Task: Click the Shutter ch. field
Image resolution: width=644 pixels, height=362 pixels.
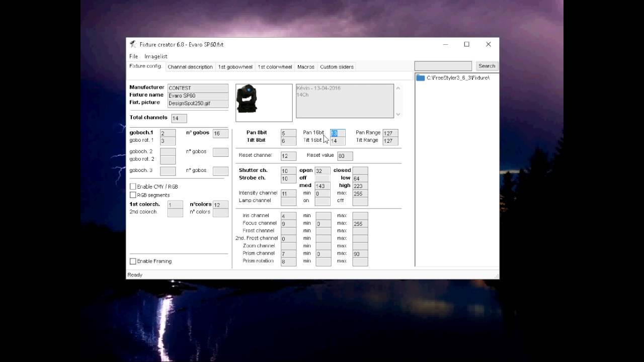Action: tap(288, 171)
